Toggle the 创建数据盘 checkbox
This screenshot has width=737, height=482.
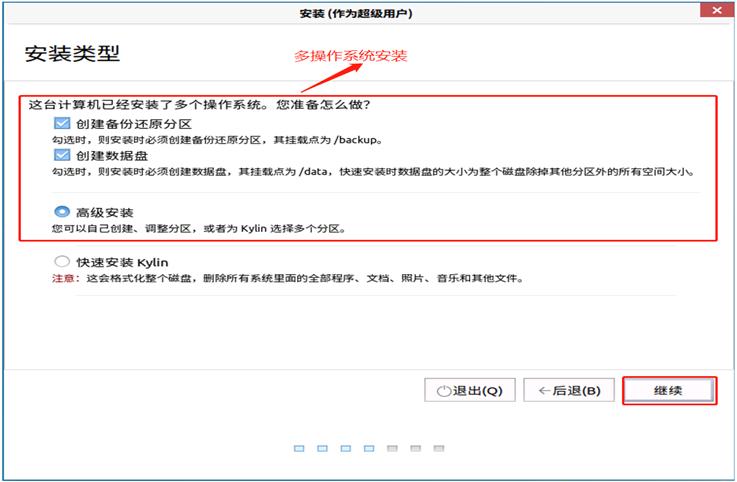click(x=62, y=155)
